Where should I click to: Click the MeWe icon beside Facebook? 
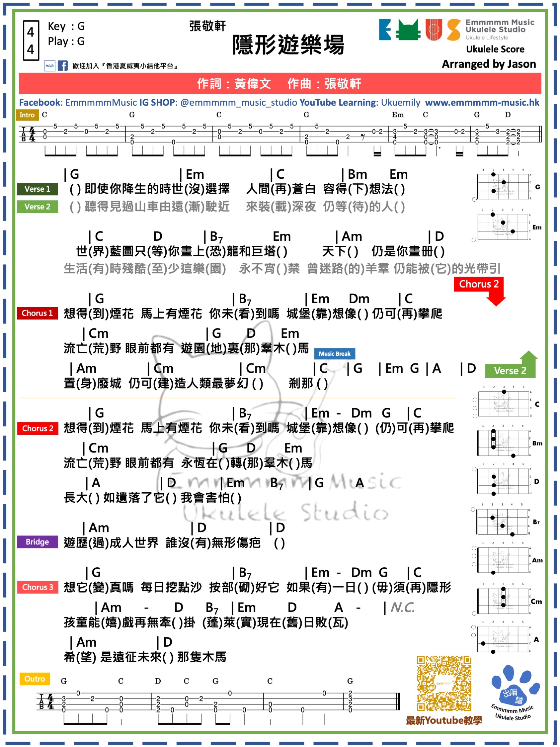coord(50,65)
